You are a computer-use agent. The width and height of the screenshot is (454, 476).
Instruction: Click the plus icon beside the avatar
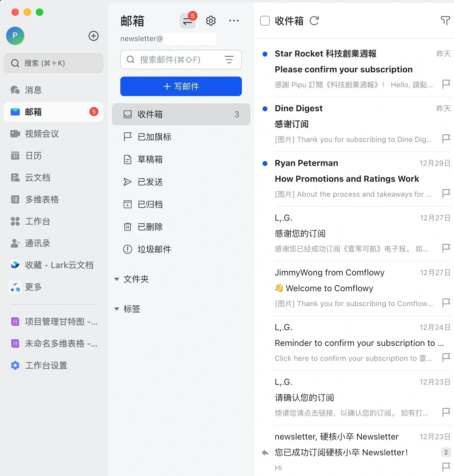pos(94,36)
